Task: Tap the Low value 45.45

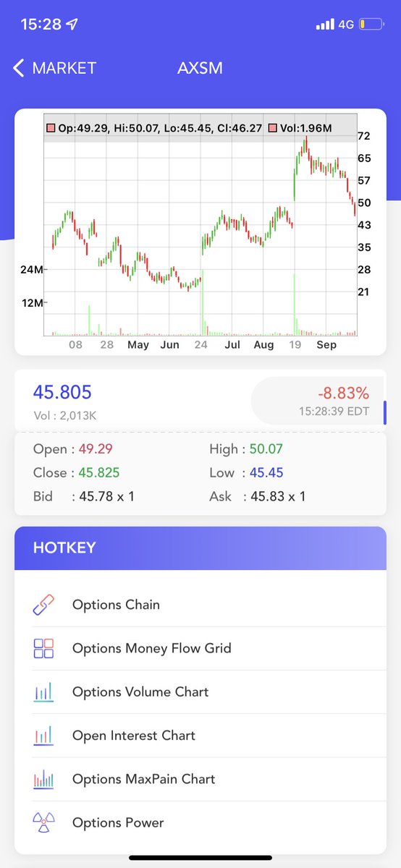Action: point(266,472)
